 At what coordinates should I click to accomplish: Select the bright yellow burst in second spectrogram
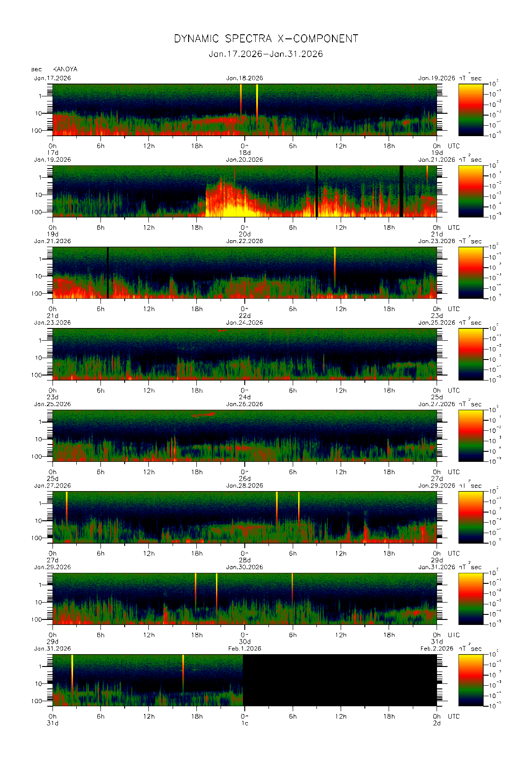(235, 210)
